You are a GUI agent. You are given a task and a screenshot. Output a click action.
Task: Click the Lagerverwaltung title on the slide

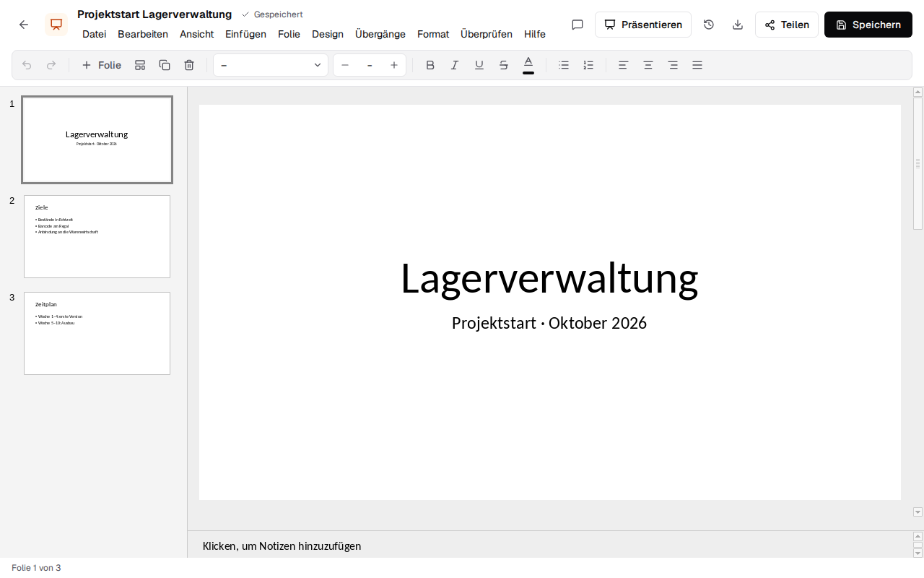click(549, 279)
